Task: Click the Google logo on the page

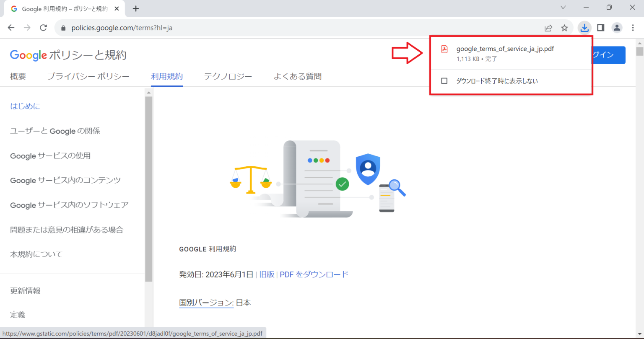Action: (x=28, y=55)
